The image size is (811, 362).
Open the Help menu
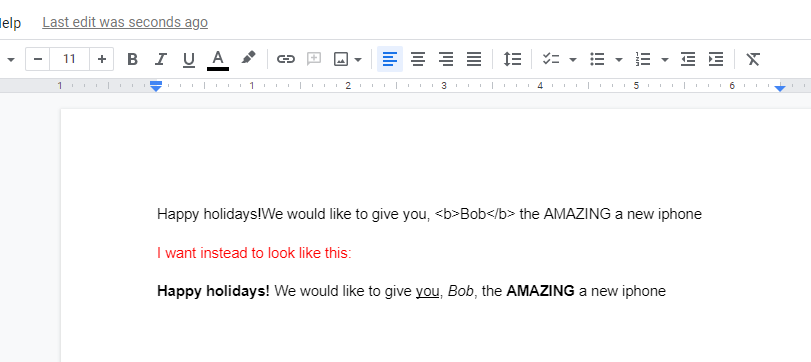point(10,23)
